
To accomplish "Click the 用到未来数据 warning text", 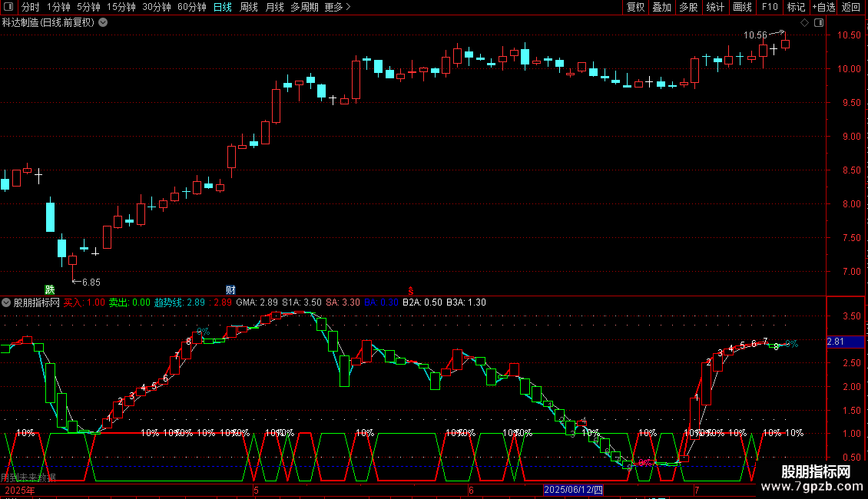I will pyautogui.click(x=28, y=478).
